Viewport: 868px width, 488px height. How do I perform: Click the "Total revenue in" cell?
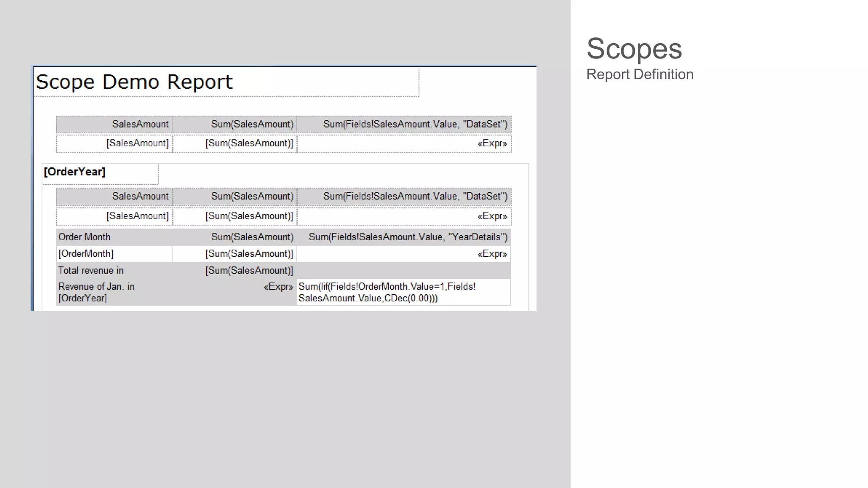tap(114, 271)
